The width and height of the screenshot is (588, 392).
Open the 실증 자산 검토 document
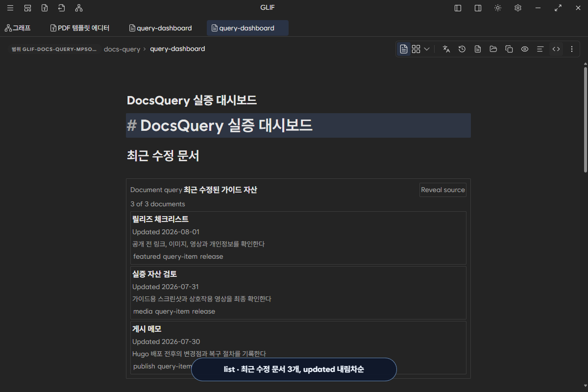pyautogui.click(x=154, y=274)
